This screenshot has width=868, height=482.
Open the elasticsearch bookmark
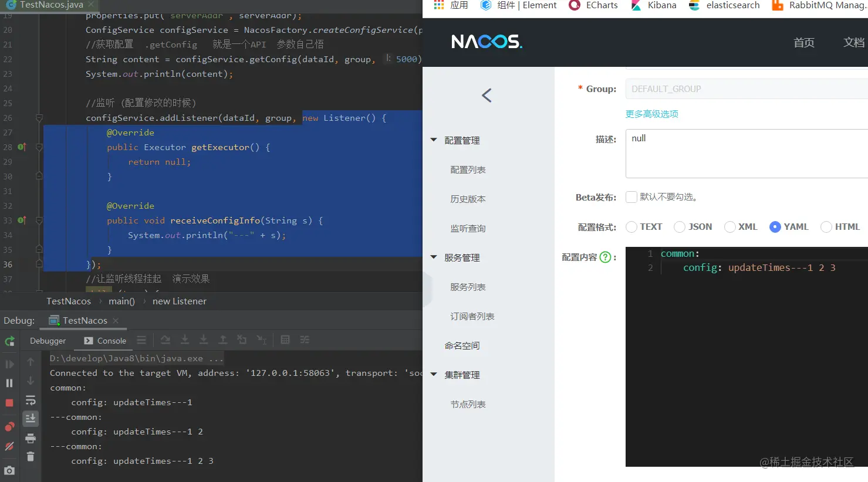(724, 5)
